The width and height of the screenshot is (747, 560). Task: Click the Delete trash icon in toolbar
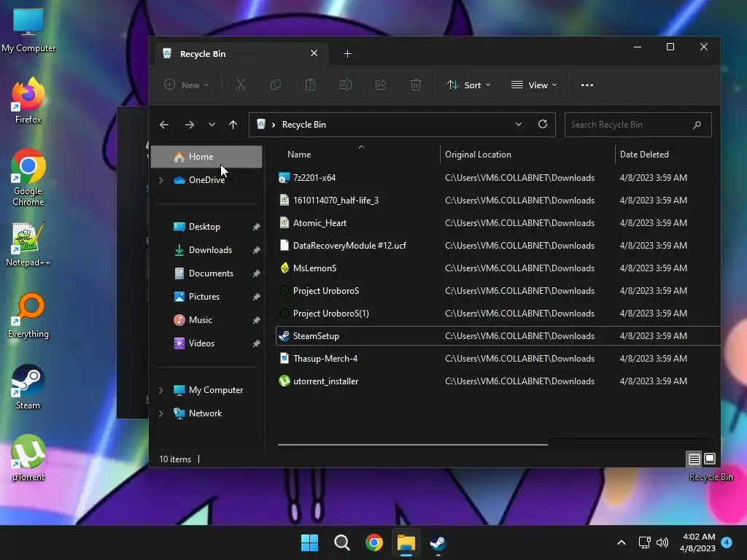pos(415,85)
